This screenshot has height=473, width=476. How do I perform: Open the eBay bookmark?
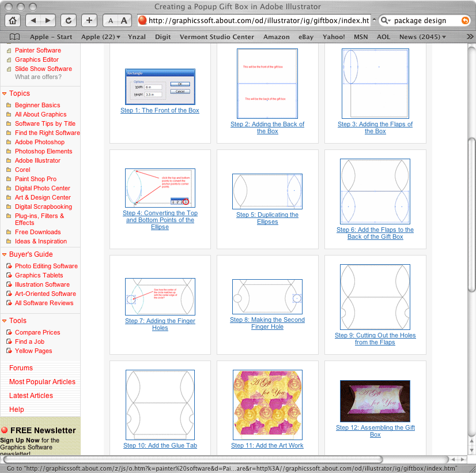305,37
